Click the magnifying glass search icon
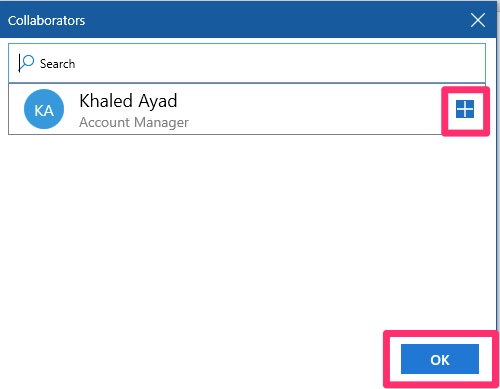 point(26,63)
